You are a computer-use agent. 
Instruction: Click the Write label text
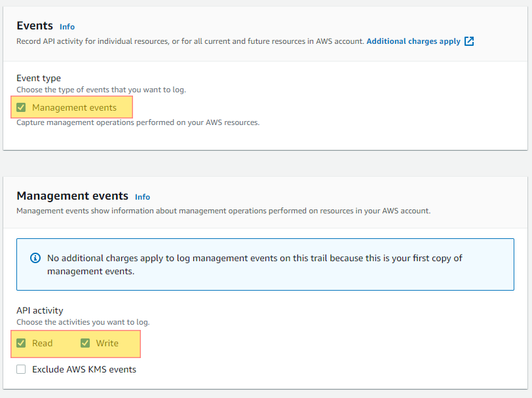click(x=107, y=343)
